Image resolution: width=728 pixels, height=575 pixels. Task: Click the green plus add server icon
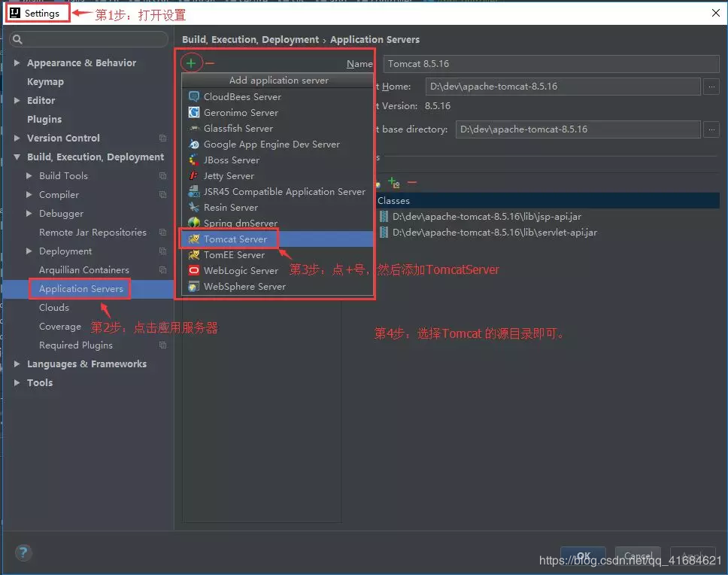click(x=191, y=63)
